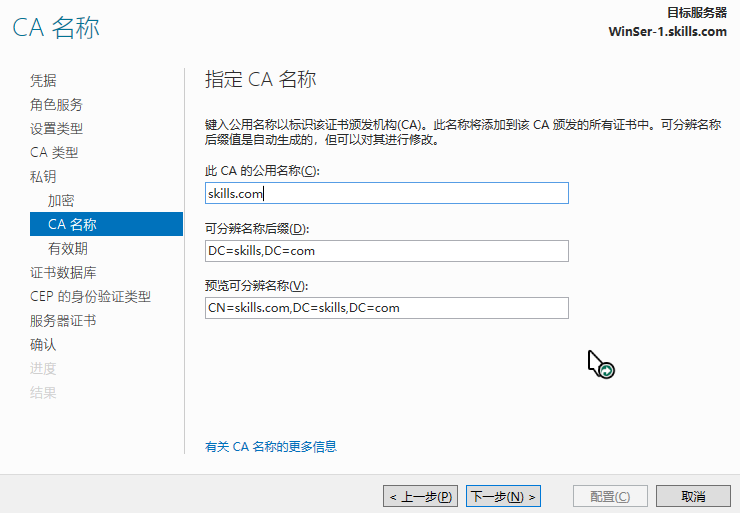Image resolution: width=740 pixels, height=513 pixels.
Task: Open the 加密 sub-step
Action: click(61, 200)
